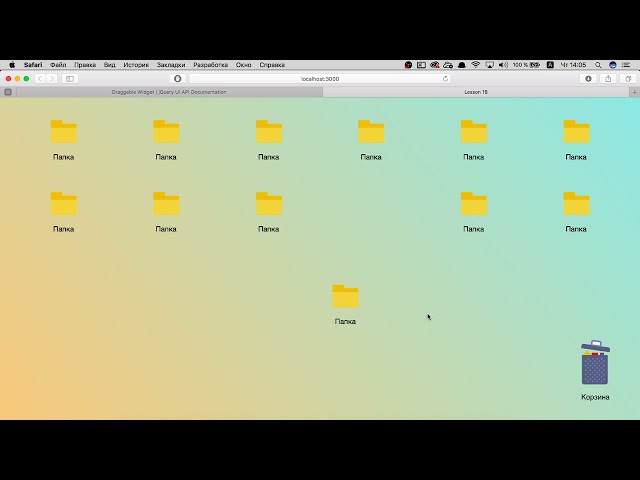
Task: Reload the page with the refresh icon
Action: coord(445,79)
